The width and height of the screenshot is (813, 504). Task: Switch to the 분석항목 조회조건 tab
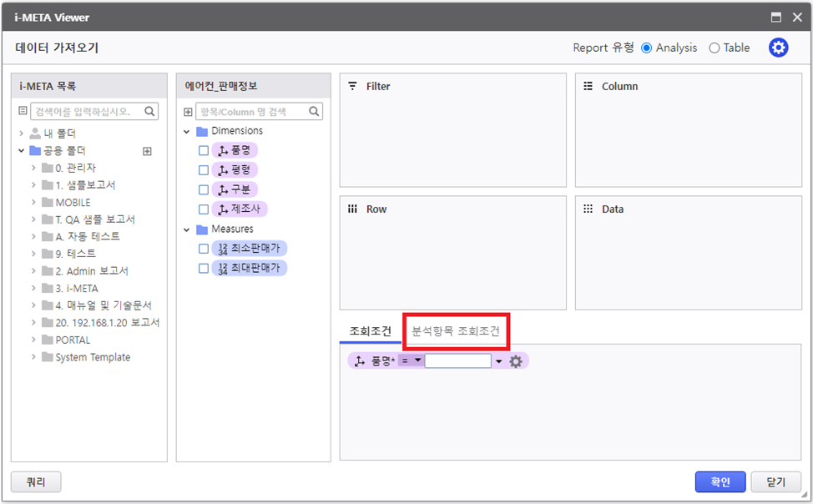pyautogui.click(x=456, y=331)
